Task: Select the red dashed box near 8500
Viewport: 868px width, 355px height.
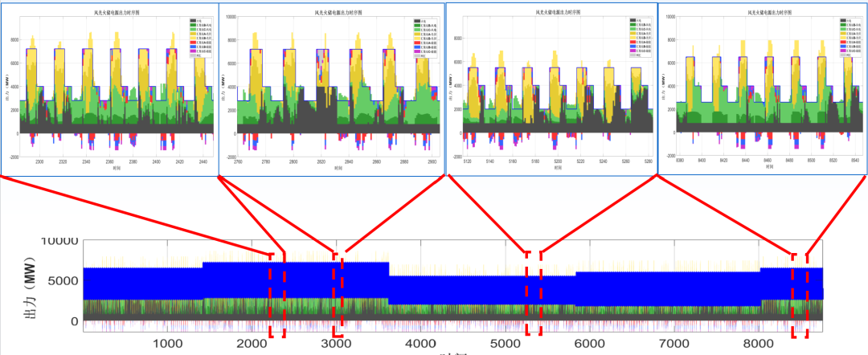Action: [x=800, y=296]
